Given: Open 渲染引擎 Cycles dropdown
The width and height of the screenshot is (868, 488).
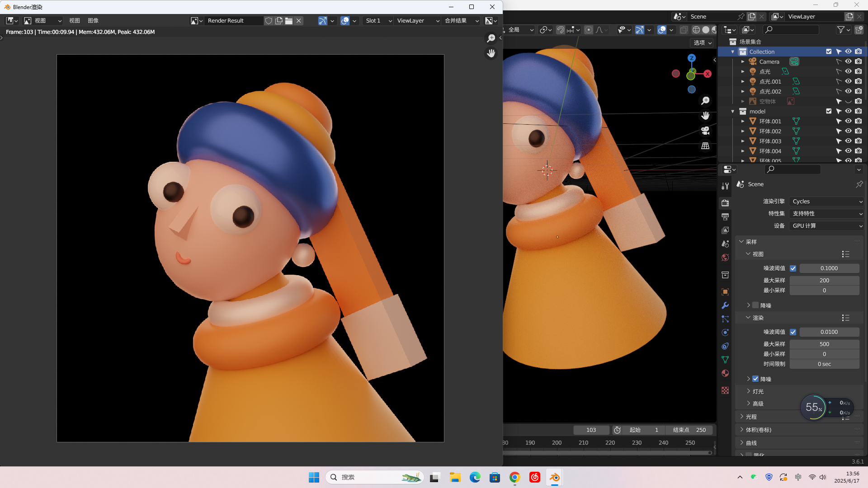Looking at the screenshot, I should click(x=827, y=202).
